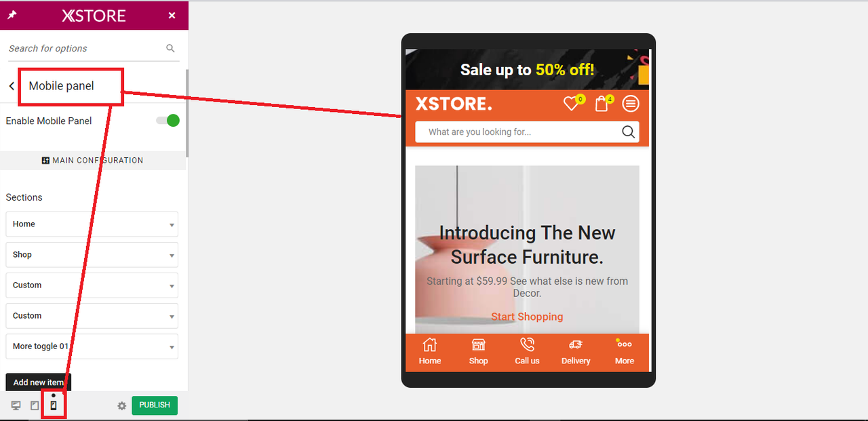
Task: Open settings gear near Publish
Action: point(122,405)
